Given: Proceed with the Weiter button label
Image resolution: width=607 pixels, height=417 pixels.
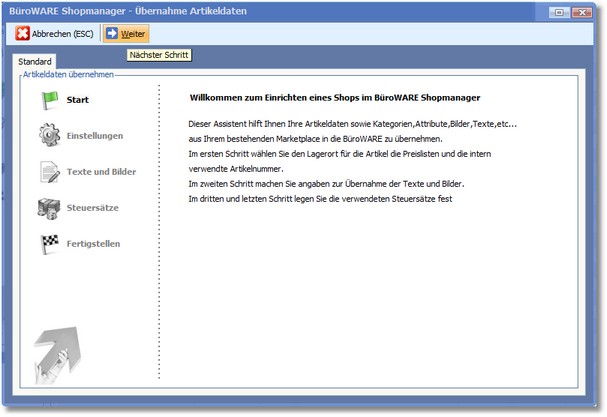Looking at the screenshot, I should tap(133, 33).
